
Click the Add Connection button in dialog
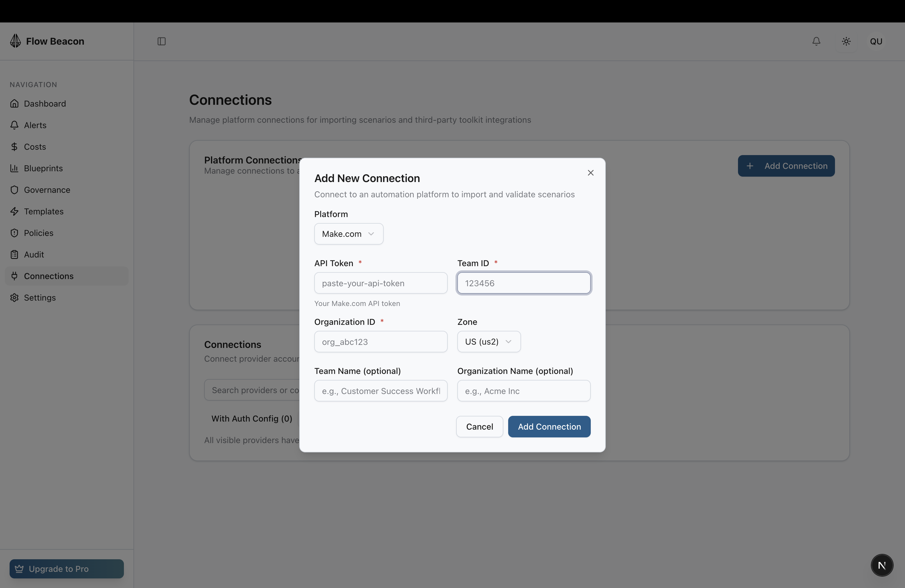click(549, 426)
